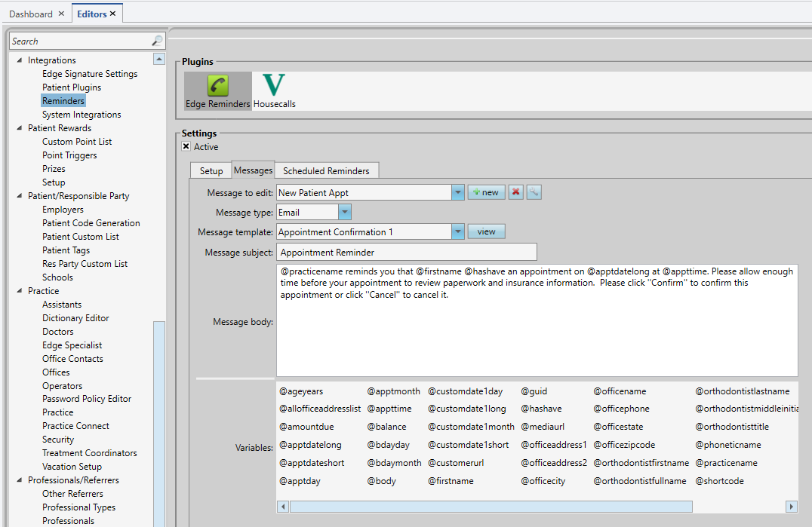
Task: Click the @hashave variable in the list
Action: click(x=541, y=409)
